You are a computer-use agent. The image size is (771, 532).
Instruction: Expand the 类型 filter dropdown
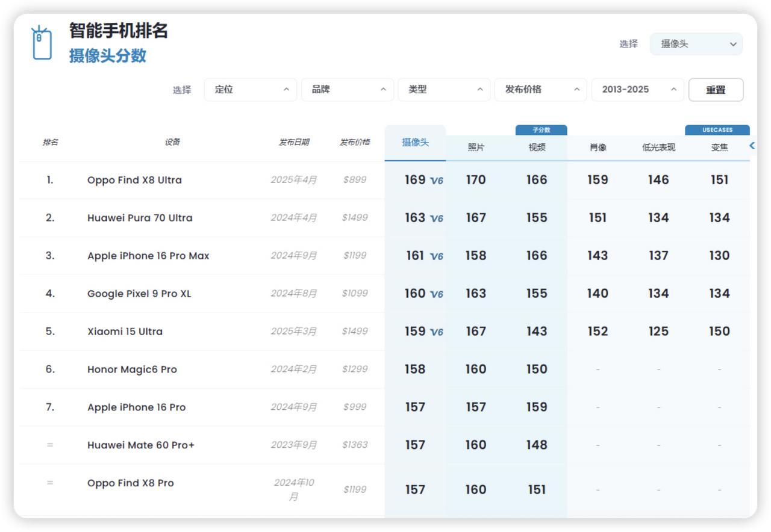pos(445,90)
